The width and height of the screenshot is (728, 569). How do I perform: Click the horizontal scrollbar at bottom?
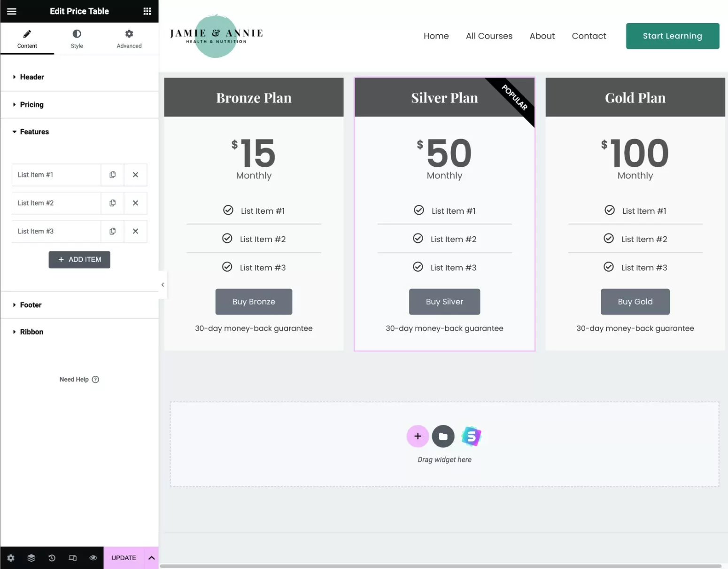tap(441, 566)
